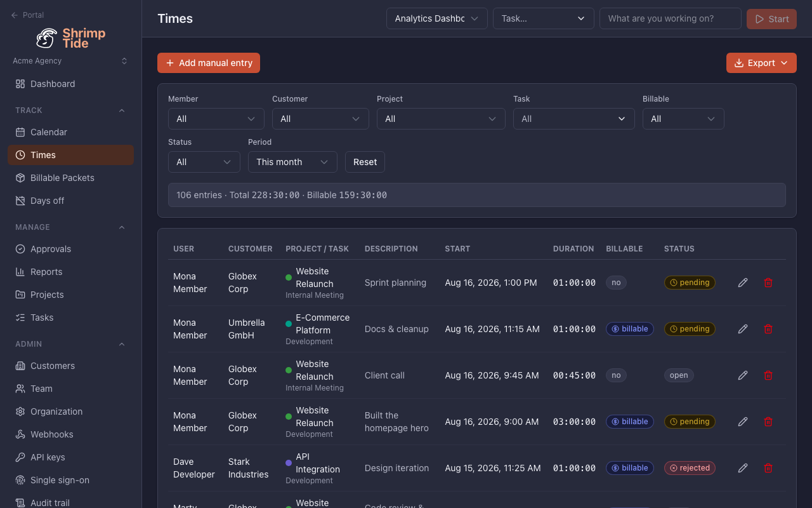Edit the Design iteration entry
Image resolution: width=812 pixels, height=508 pixels.
click(743, 468)
